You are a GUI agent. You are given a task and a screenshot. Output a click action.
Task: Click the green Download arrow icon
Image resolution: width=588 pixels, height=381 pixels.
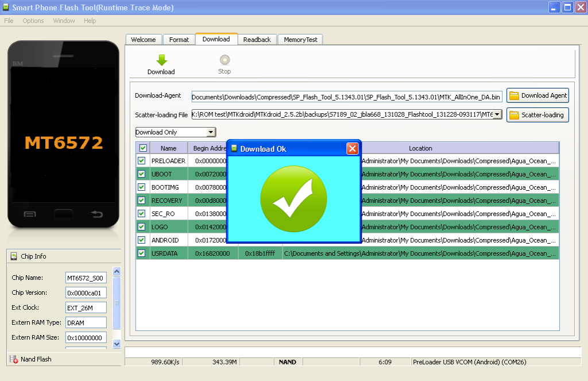pos(161,59)
